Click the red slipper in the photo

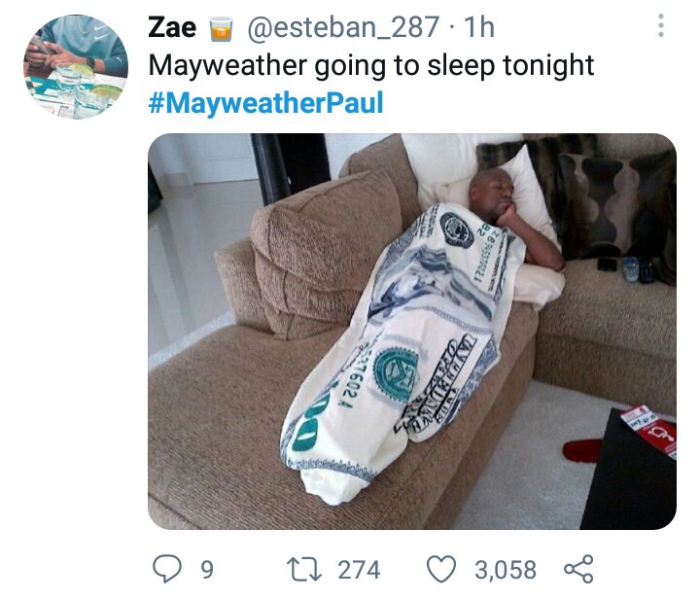click(581, 451)
